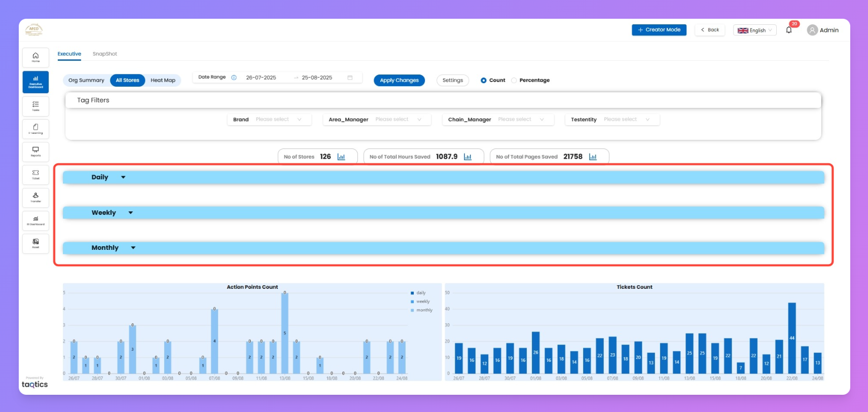
Task: Switch to the SnapShot tab
Action: (x=104, y=54)
